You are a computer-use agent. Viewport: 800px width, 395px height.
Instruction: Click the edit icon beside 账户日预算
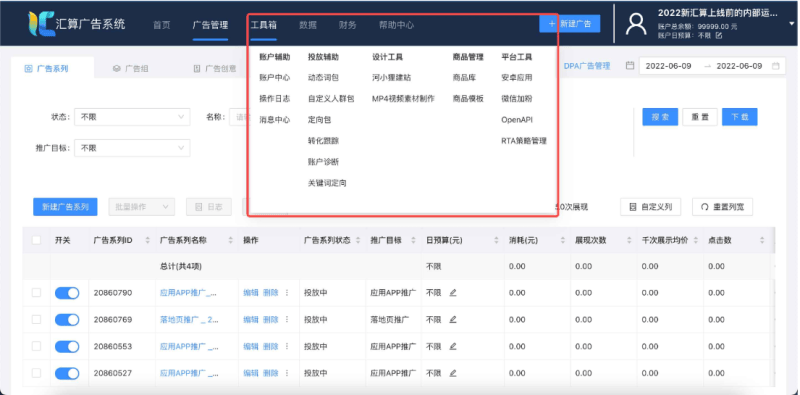[719, 36]
